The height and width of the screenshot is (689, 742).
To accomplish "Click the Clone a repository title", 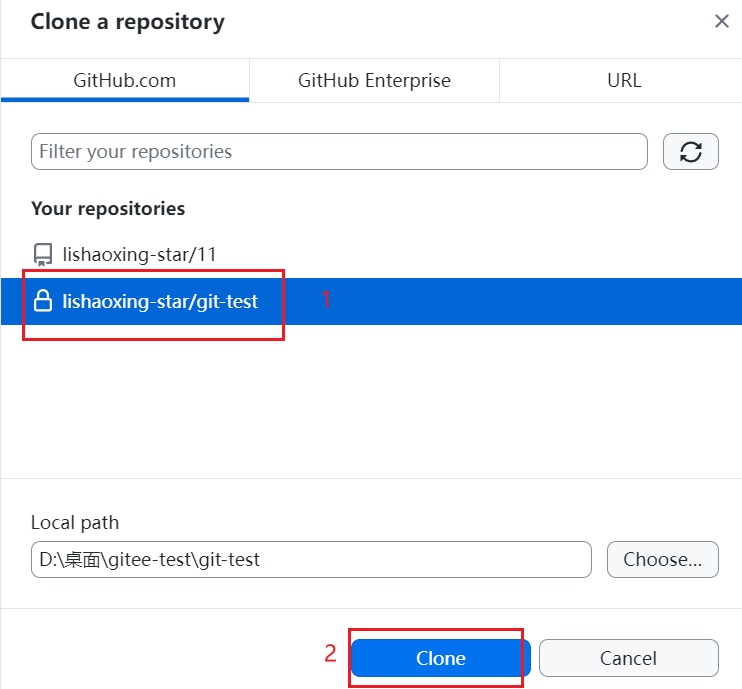I will click(128, 22).
